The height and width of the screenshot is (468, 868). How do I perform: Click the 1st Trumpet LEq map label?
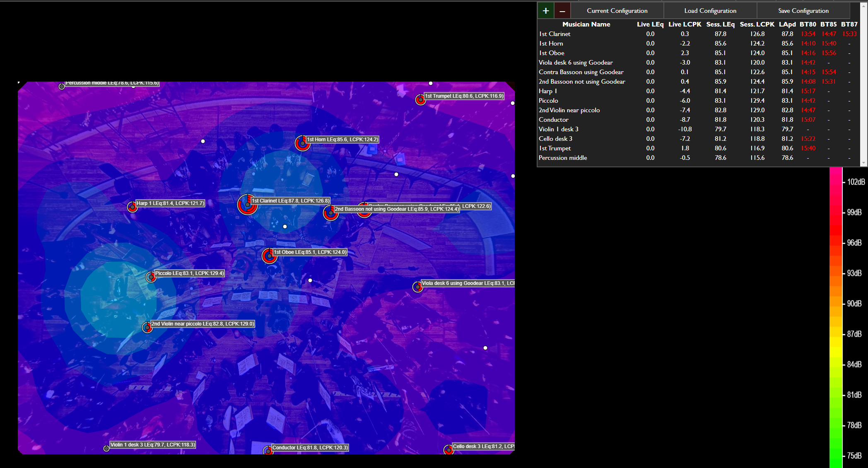(464, 96)
